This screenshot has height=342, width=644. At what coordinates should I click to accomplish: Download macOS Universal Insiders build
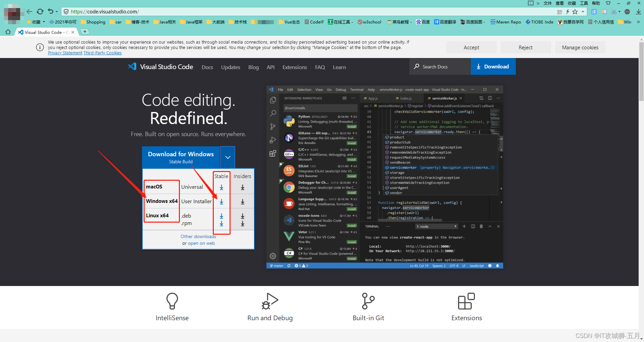click(x=243, y=187)
